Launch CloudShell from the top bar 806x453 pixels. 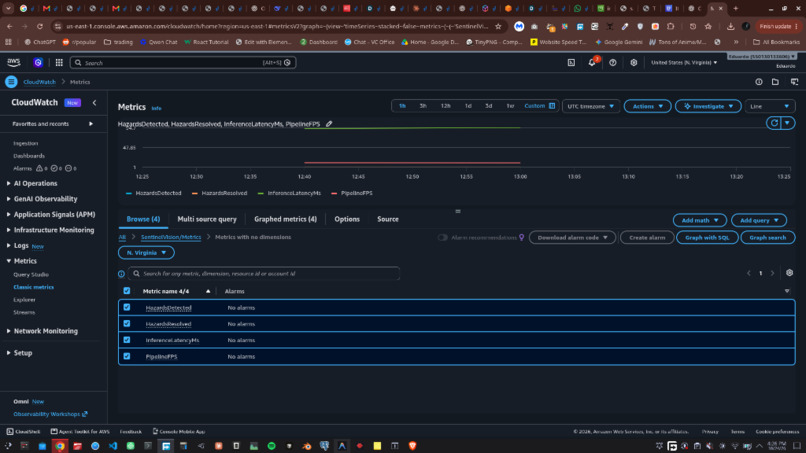tap(571, 62)
